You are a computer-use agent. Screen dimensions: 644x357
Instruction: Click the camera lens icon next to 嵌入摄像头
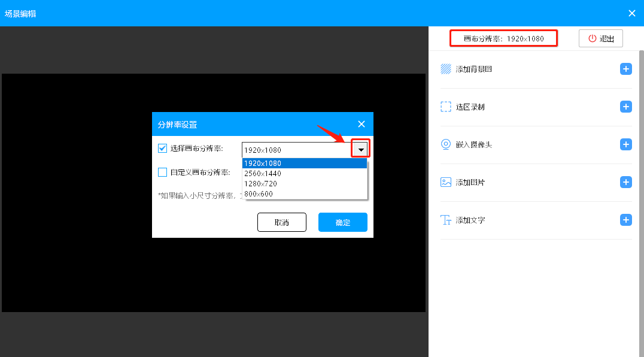click(x=445, y=144)
